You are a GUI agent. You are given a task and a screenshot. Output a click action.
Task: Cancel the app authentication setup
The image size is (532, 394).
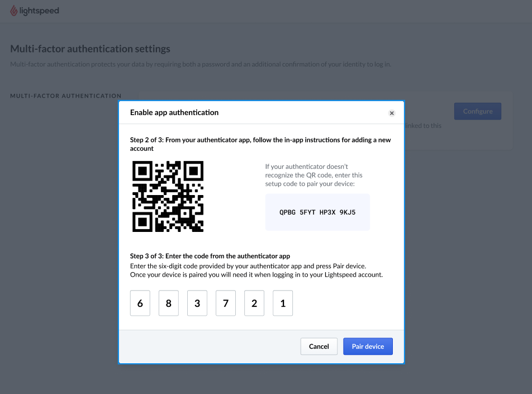[x=319, y=346]
